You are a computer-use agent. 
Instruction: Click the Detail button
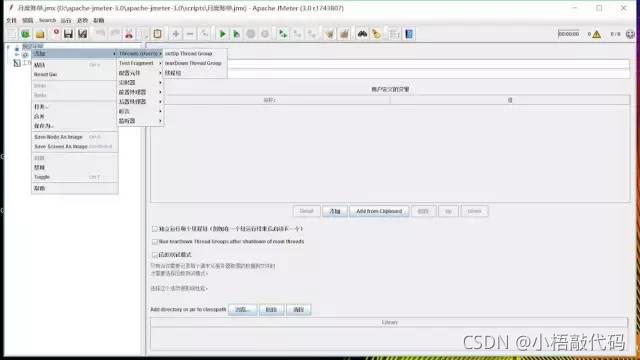click(x=307, y=211)
